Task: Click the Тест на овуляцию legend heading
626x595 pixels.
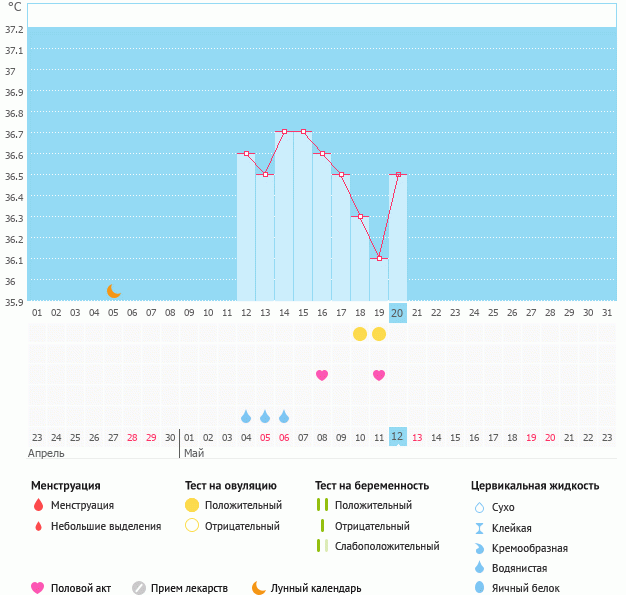Action: click(230, 486)
